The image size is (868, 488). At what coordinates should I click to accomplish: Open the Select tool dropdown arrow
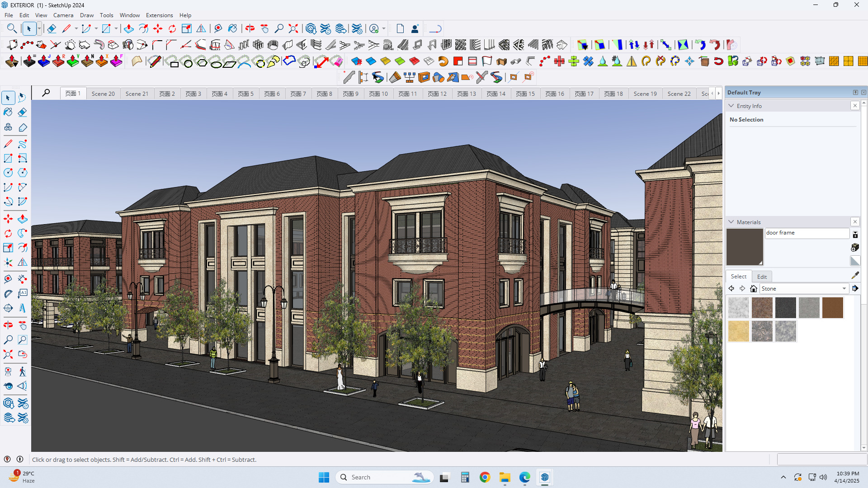pyautogui.click(x=39, y=29)
